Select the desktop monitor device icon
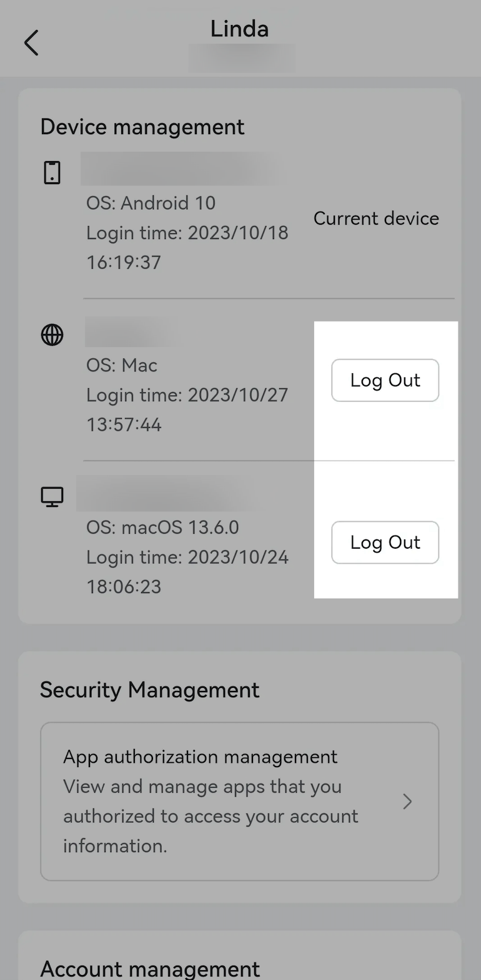Viewport: 481px width, 980px height. tap(52, 496)
